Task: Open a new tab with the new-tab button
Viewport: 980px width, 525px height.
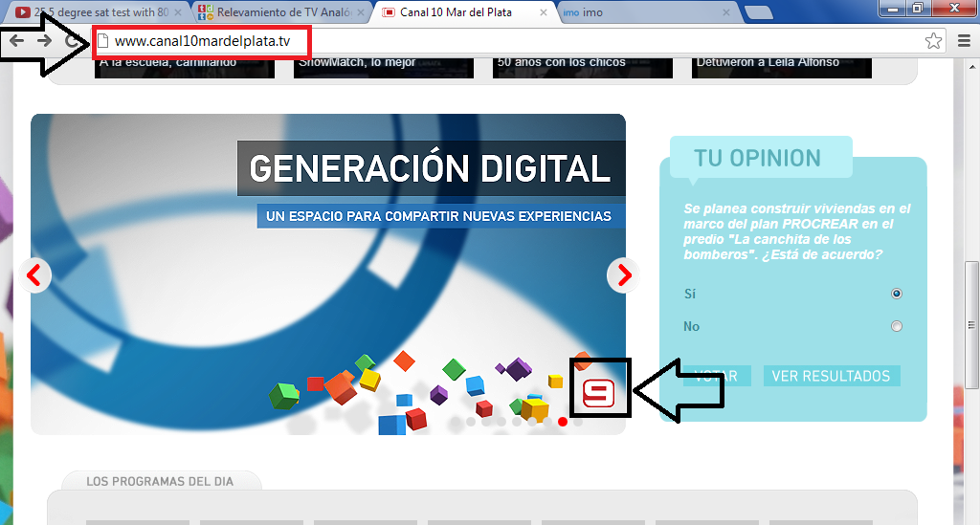Action: pyautogui.click(x=759, y=12)
